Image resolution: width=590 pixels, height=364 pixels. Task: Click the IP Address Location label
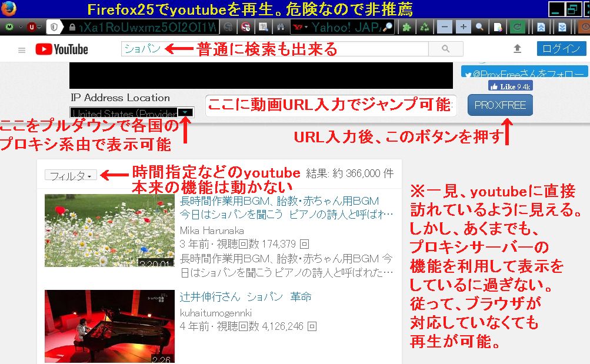click(121, 98)
